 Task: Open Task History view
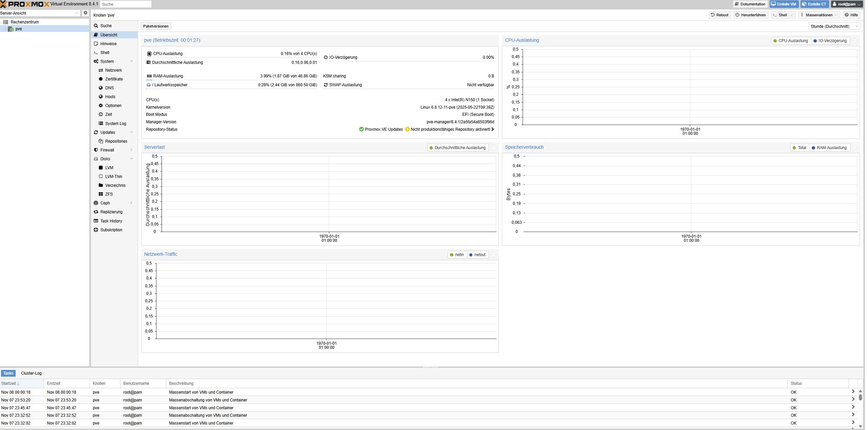111,221
